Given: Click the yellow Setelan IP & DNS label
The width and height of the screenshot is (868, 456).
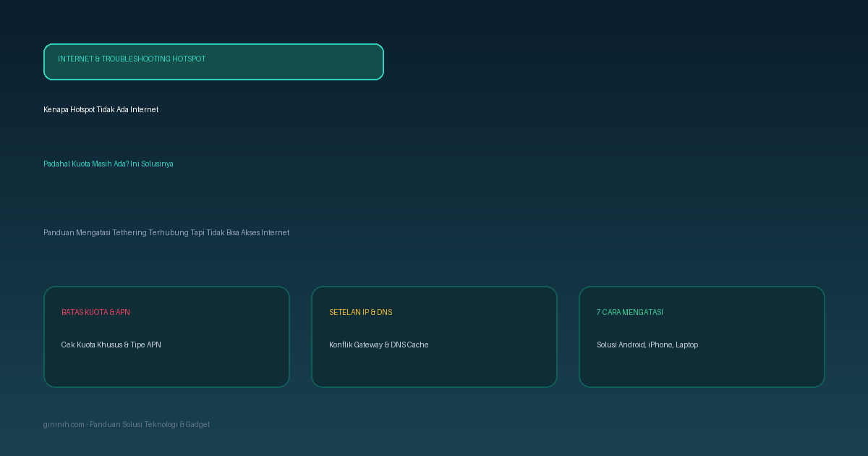Looking at the screenshot, I should pyautogui.click(x=360, y=312).
